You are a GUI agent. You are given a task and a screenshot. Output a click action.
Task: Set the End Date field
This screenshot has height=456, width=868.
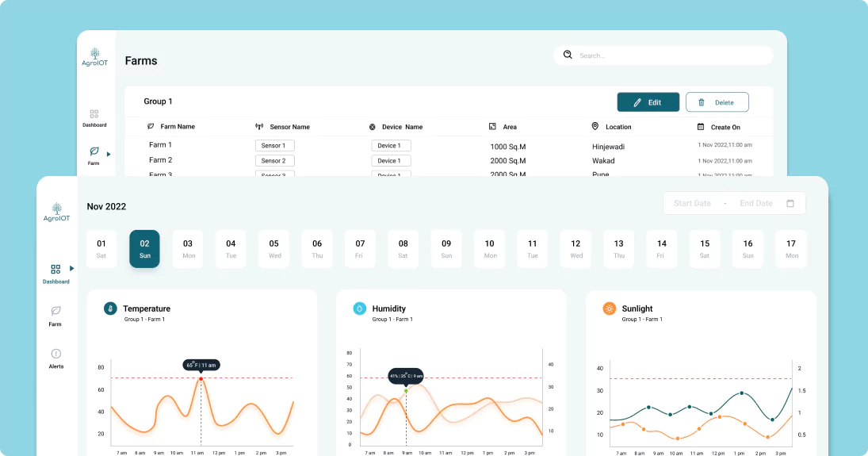tap(755, 203)
